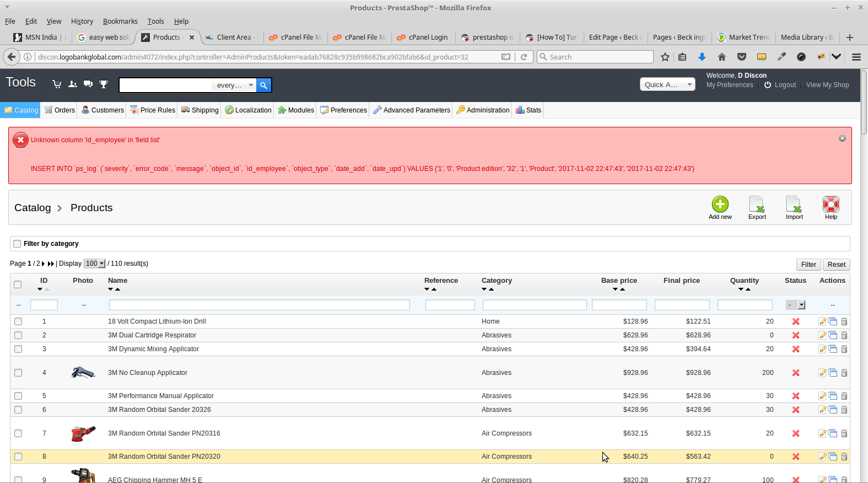This screenshot has width=868, height=483.
Task: Expand the Quick Access dropdown
Action: (667, 84)
